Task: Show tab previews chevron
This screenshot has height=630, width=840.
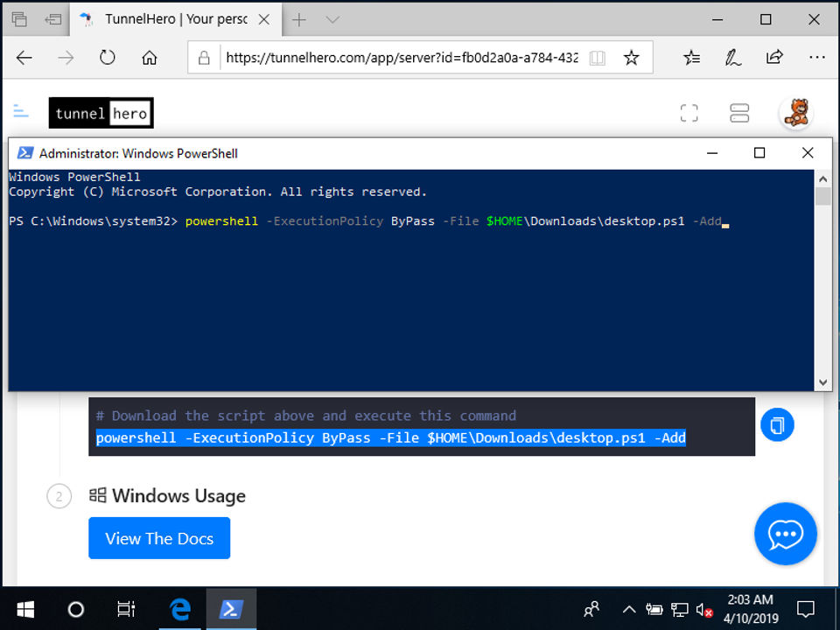Action: [332, 20]
